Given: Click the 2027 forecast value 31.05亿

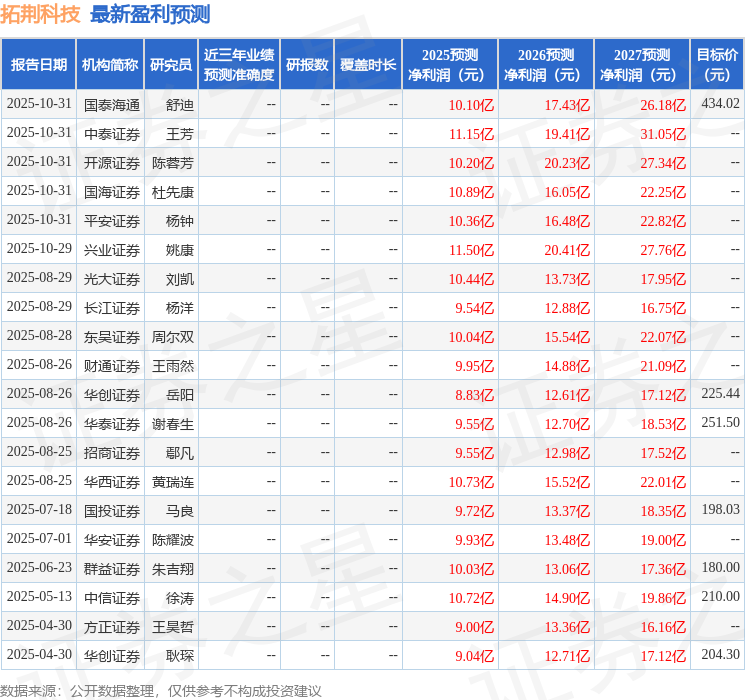Looking at the screenshot, I should coord(663,134).
